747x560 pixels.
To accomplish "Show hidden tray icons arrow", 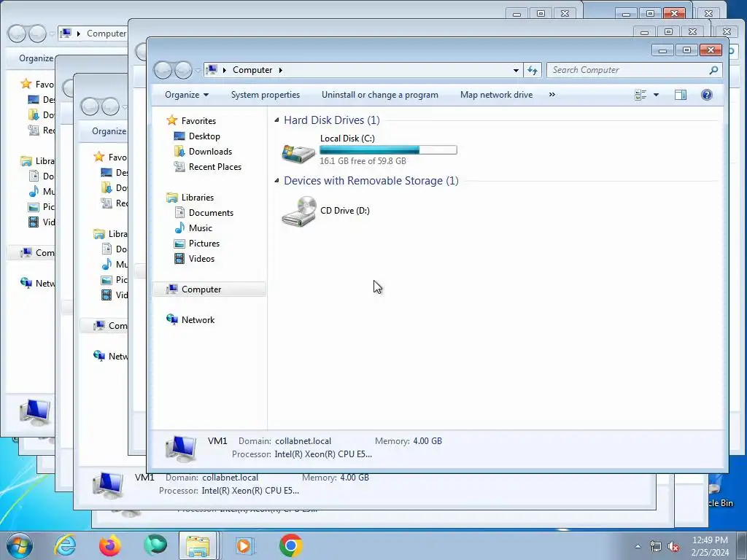I will click(638, 546).
